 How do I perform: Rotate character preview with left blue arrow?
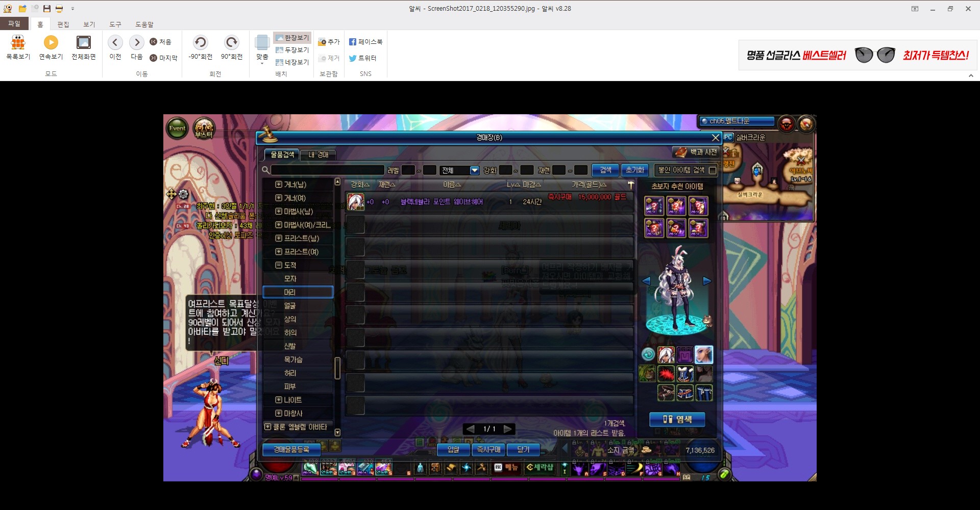(x=646, y=281)
